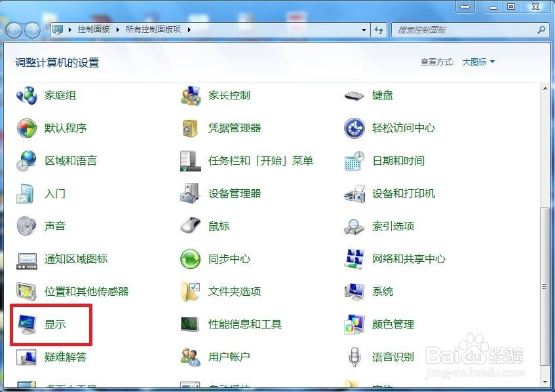Click the 文件夹选项 folder icon

point(191,292)
